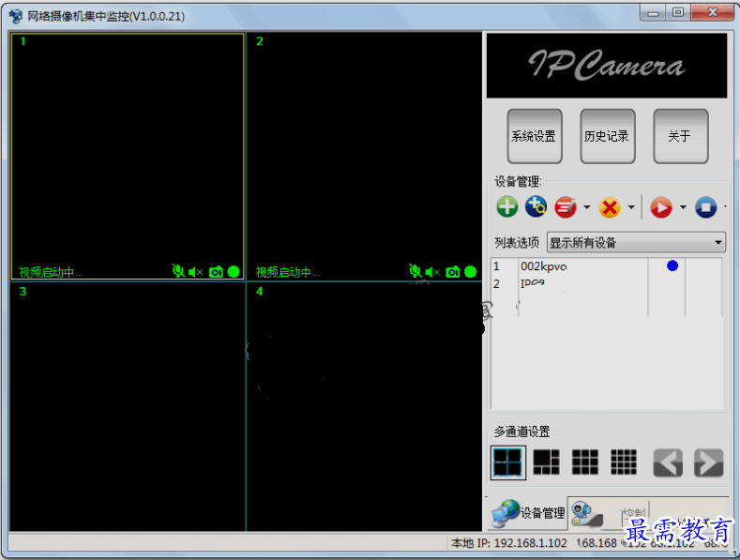
Task: Open the dropdown arrow beside the play icon
Action: click(x=683, y=206)
